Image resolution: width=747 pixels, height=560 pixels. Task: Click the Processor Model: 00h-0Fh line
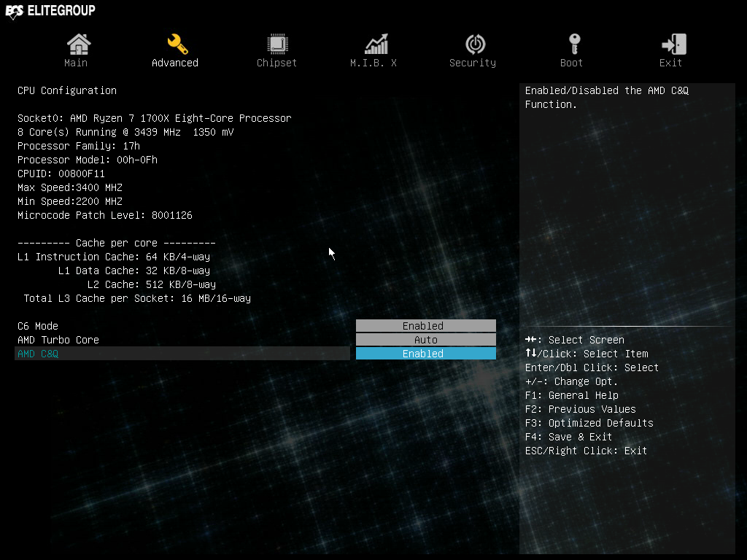[x=88, y=160]
